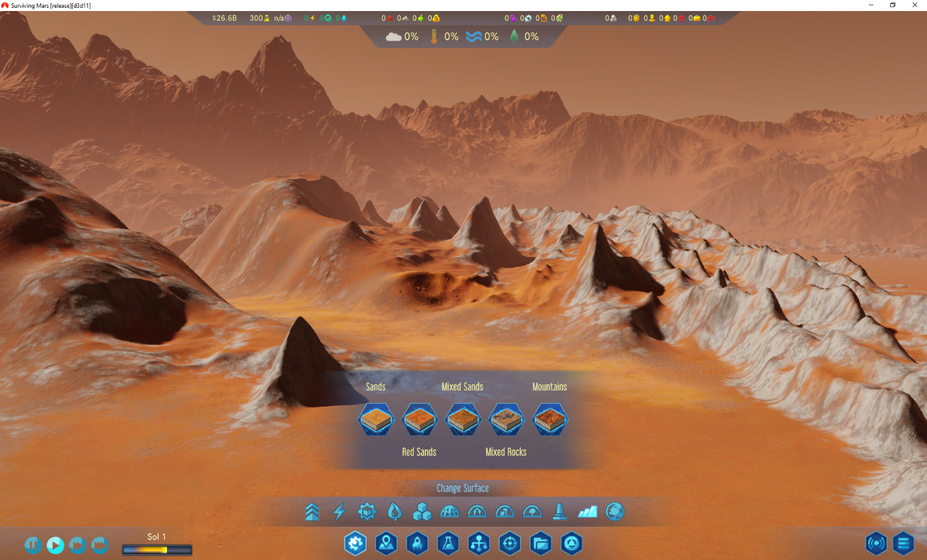Open the dome services category icon
The image size is (927, 560).
(x=505, y=511)
